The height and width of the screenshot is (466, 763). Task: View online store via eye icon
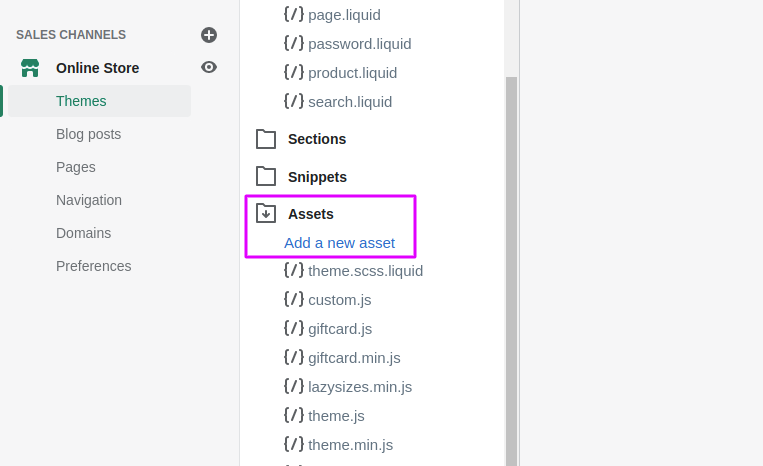pos(209,67)
